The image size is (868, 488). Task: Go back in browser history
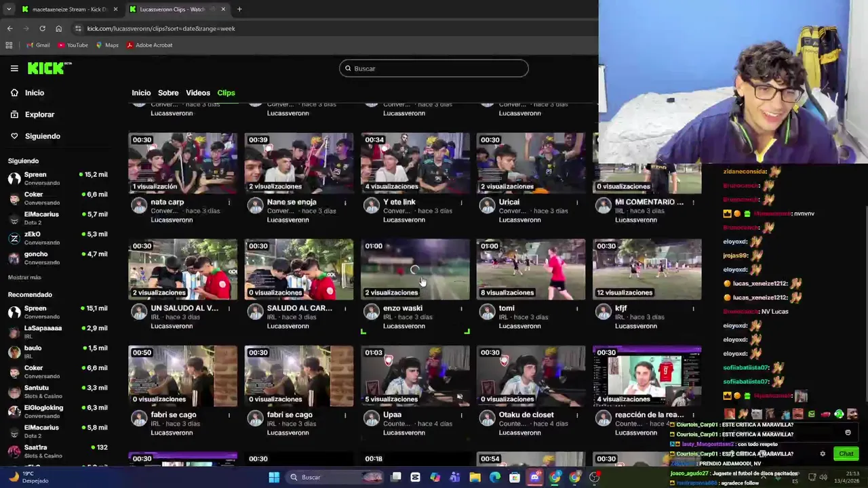tap(9, 28)
